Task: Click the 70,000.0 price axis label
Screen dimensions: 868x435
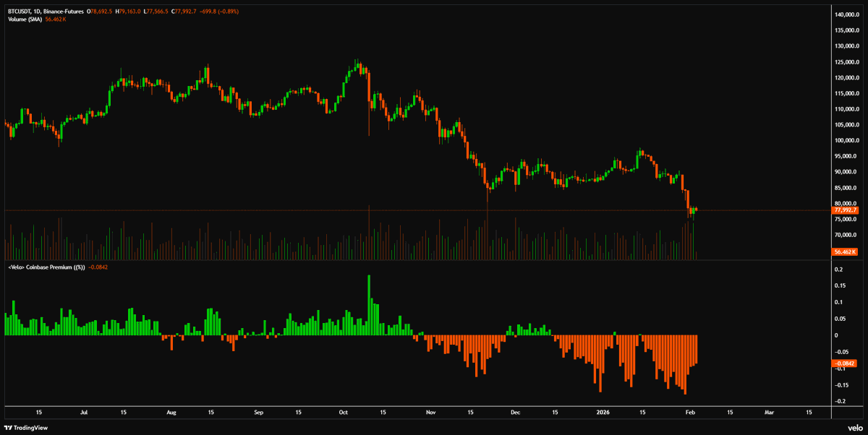Action: tap(846, 235)
